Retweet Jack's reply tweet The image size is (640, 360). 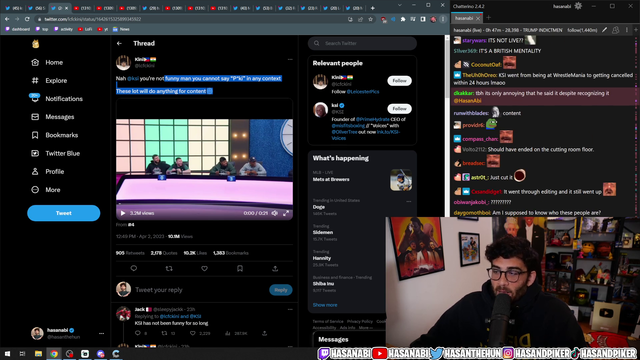coord(164,333)
